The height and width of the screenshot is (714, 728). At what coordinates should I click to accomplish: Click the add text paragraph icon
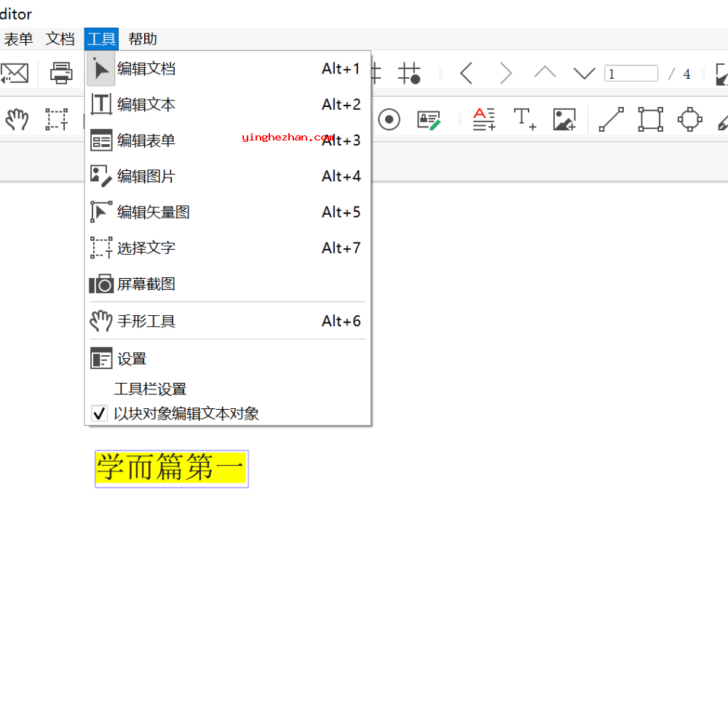pyautogui.click(x=484, y=119)
